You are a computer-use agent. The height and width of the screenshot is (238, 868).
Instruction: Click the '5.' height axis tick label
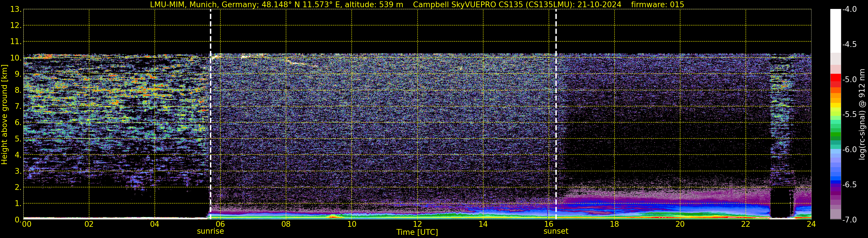(x=18, y=139)
